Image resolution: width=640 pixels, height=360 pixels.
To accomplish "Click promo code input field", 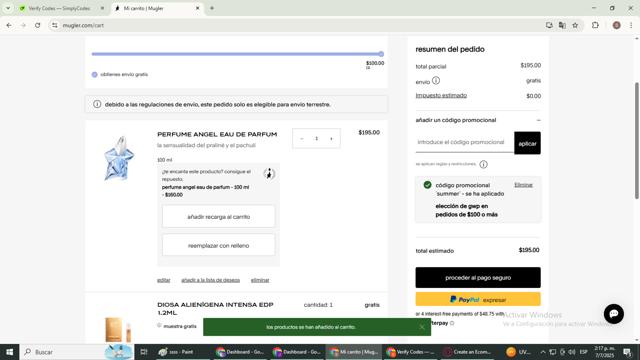I will pos(464,142).
